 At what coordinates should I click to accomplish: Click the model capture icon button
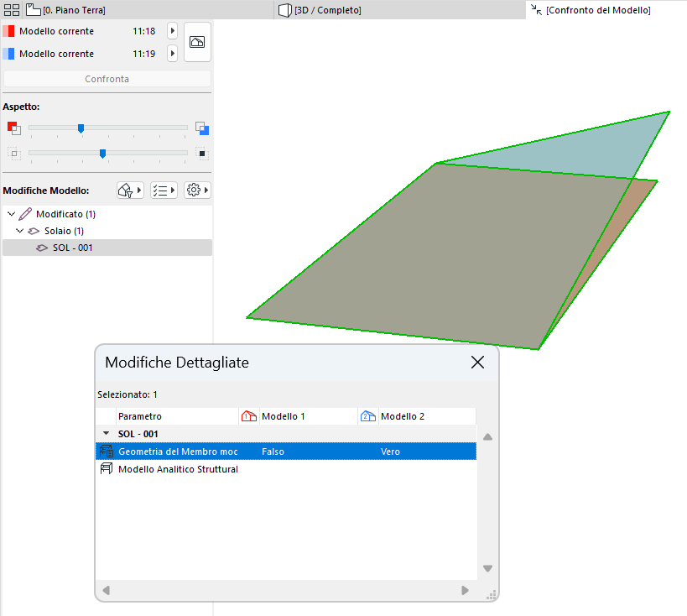pyautogui.click(x=197, y=42)
